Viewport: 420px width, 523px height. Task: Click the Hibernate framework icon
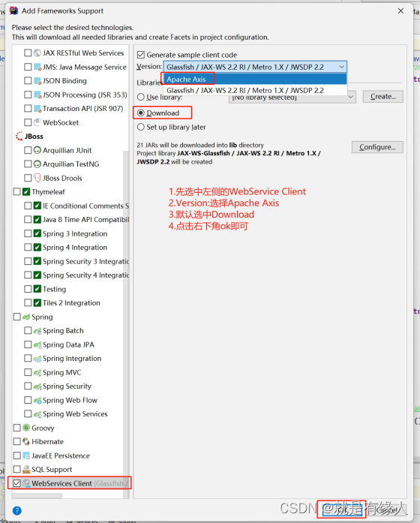pyautogui.click(x=26, y=442)
